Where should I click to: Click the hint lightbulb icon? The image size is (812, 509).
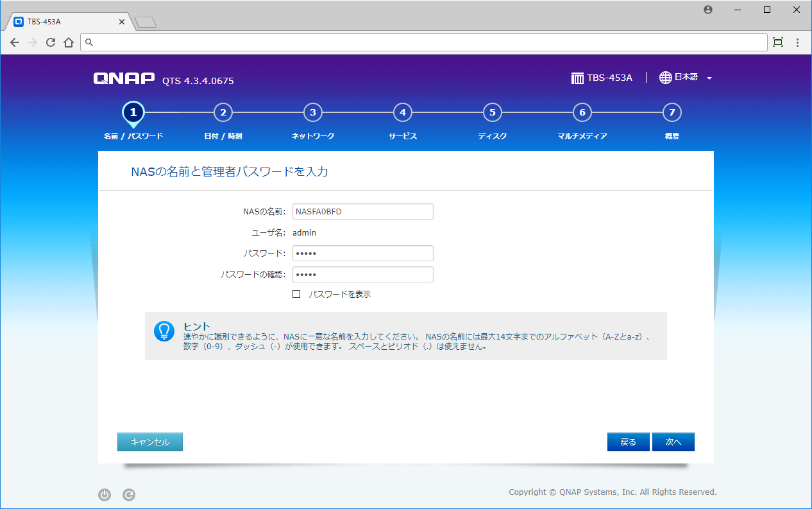pyautogui.click(x=164, y=331)
